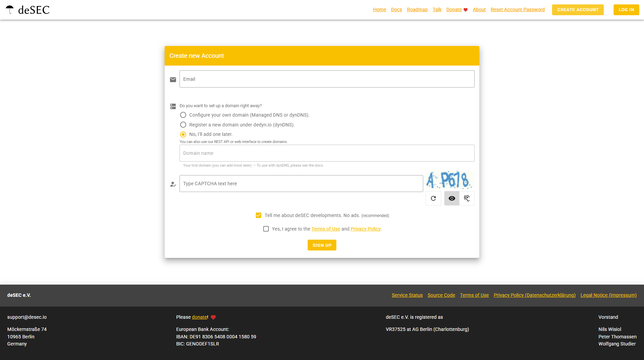Open the Roadmap page
This screenshot has height=360, width=644.
tap(417, 9)
